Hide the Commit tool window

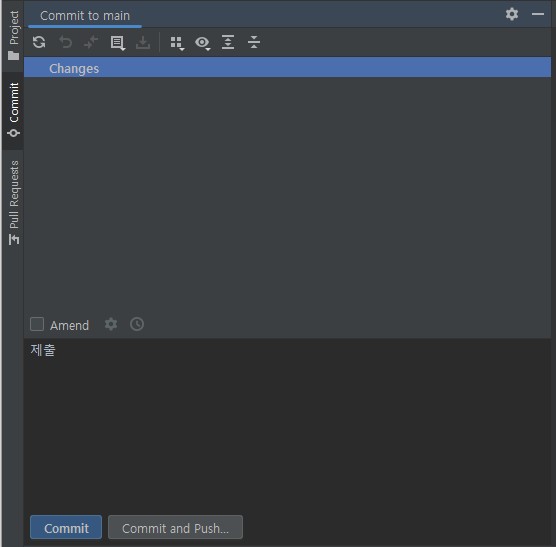(x=538, y=14)
